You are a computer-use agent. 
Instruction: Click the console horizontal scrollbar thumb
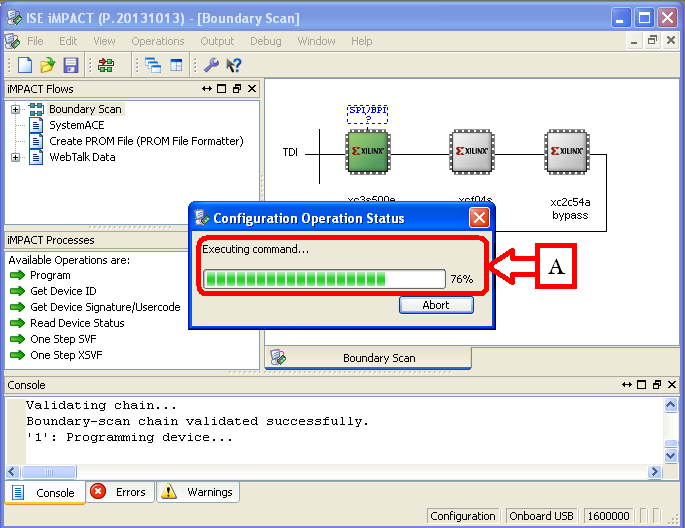point(48,472)
